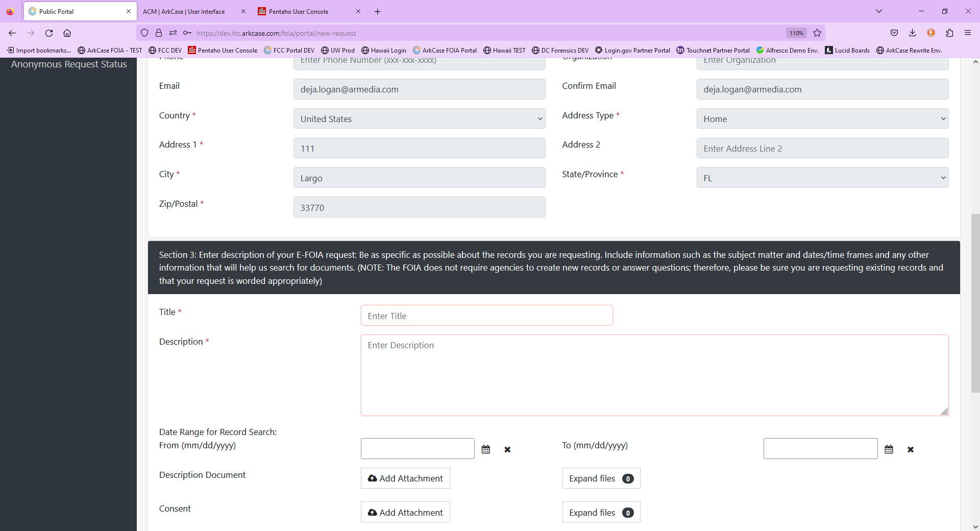Open the FCC DEV bookmark

click(165, 50)
